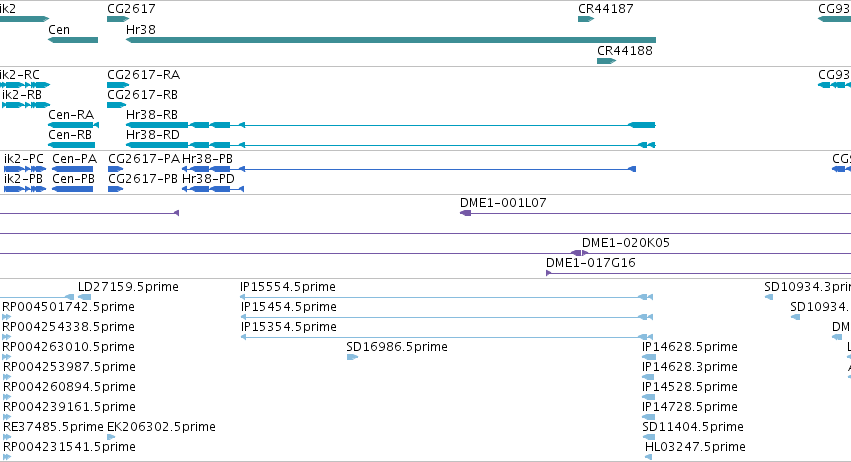Select the CG2617-PA protein glyph
851x462 pixels.
click(116, 169)
